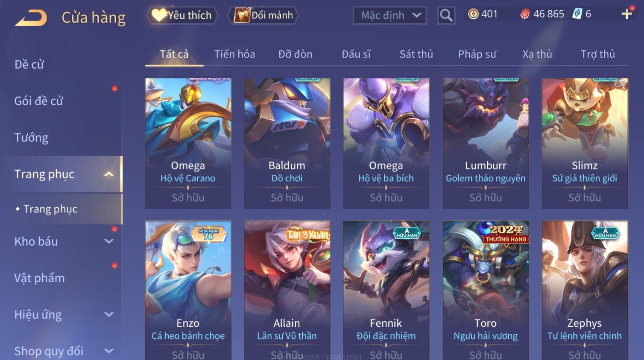Image resolution: width=644 pixels, height=360 pixels.
Task: Go to Gói đề cử section
Action: pos(38,101)
